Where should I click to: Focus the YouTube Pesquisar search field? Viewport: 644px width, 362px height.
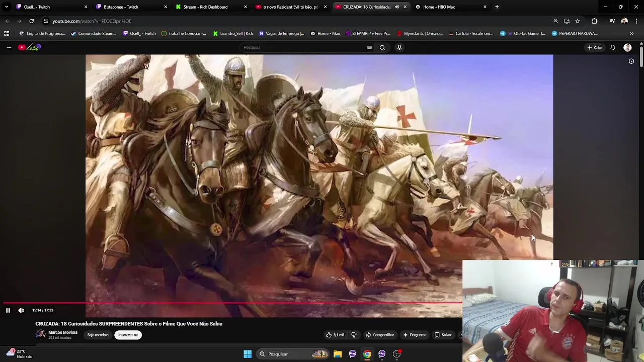pos(303,47)
